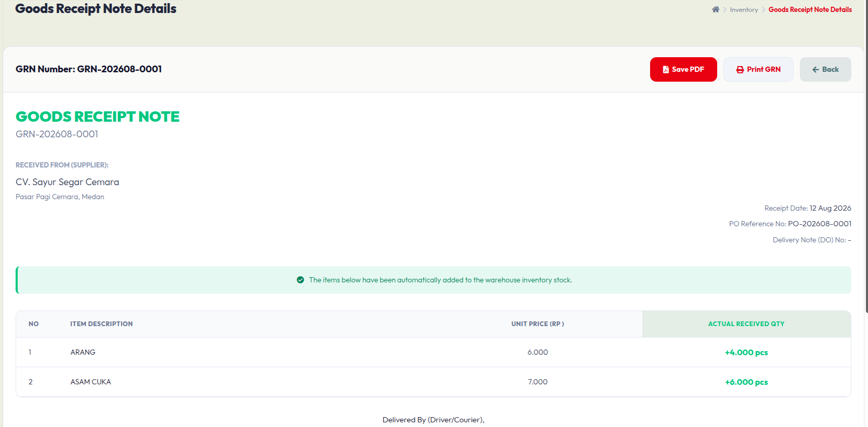Print the GRN document

[x=758, y=69]
